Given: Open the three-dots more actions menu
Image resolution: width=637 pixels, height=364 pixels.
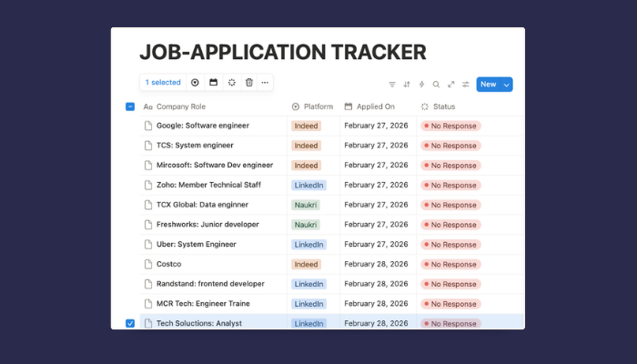Looking at the screenshot, I should pos(265,83).
